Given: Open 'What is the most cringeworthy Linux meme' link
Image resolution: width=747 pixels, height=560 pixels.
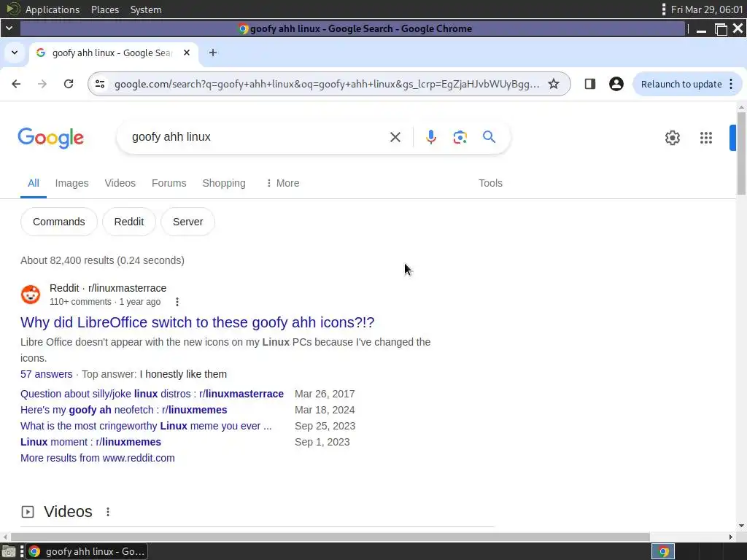Looking at the screenshot, I should tap(146, 426).
